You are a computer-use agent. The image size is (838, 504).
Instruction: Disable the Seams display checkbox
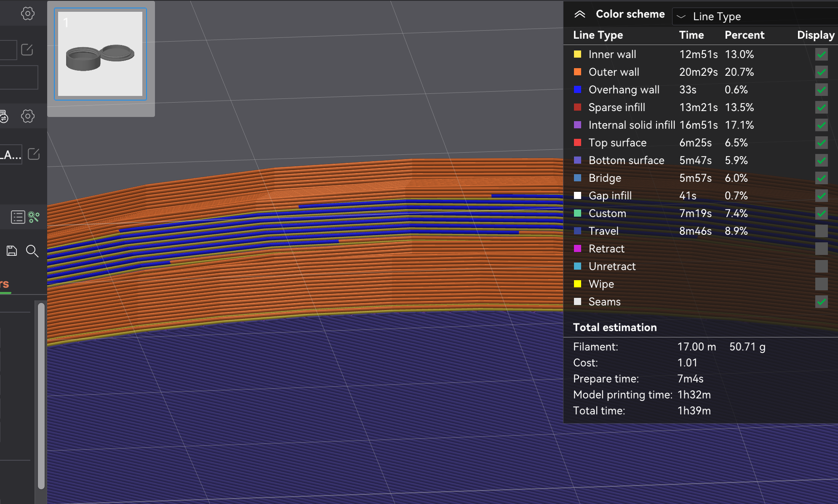pyautogui.click(x=822, y=302)
